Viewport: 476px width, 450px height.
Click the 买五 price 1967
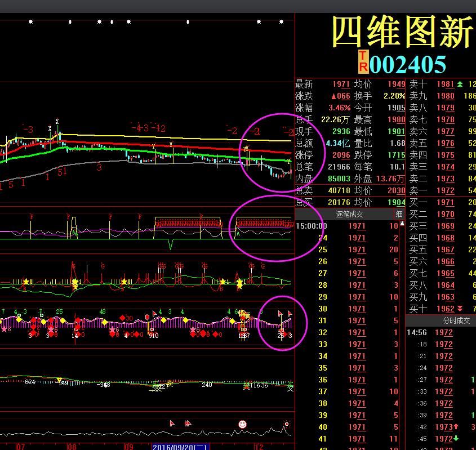pos(446,249)
